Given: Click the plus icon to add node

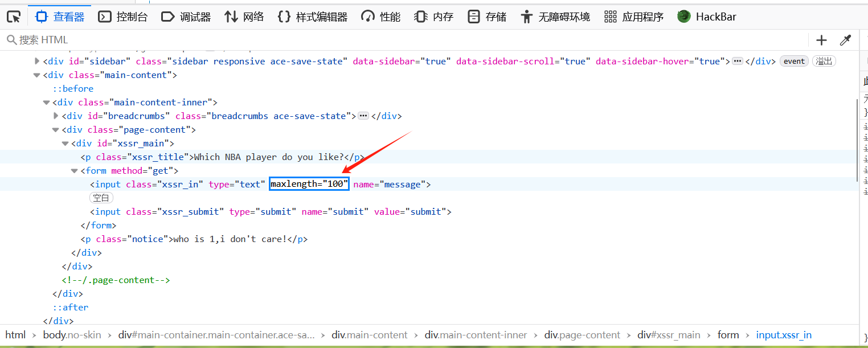Looking at the screenshot, I should [821, 40].
